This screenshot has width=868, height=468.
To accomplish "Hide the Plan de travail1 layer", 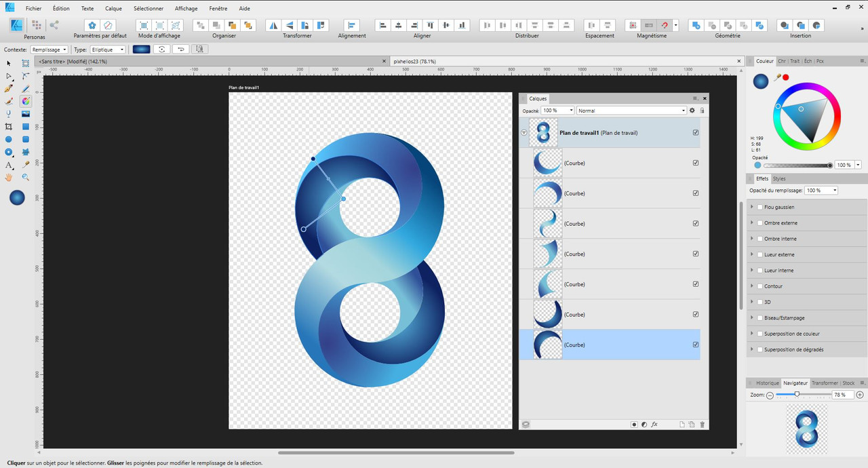I will [696, 133].
